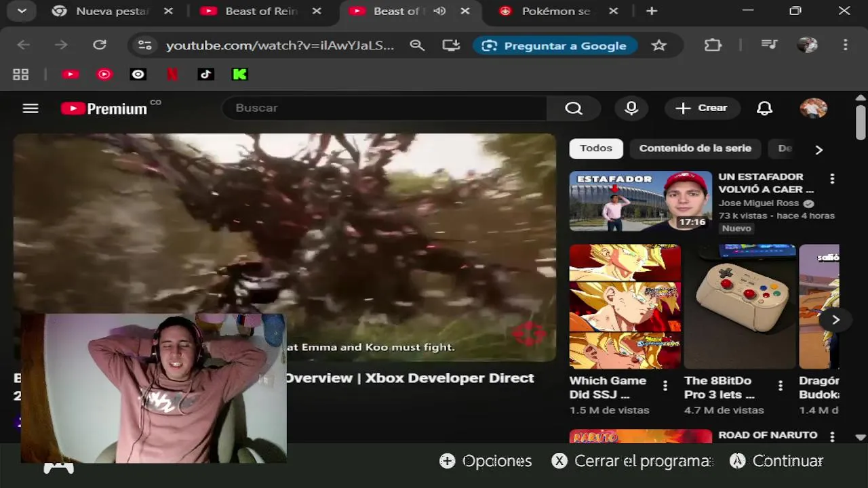This screenshot has height=488, width=868.
Task: Open the eye icon bookmark
Action: (138, 75)
